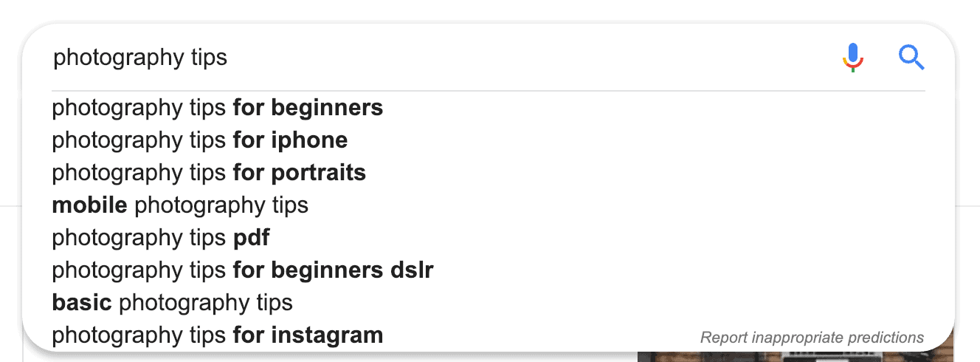Select "photography tips for beginners dslr" suggestion
Viewport: 980px width, 362px height.
tap(243, 270)
